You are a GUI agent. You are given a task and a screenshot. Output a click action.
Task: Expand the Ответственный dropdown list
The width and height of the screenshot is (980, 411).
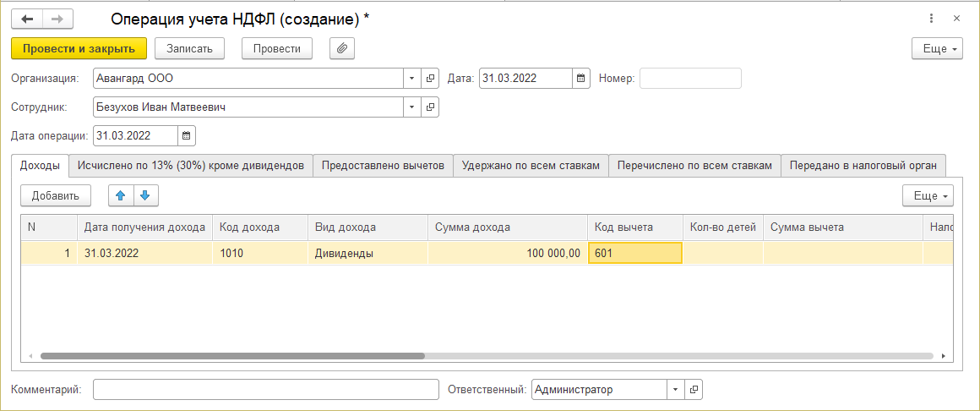click(675, 390)
